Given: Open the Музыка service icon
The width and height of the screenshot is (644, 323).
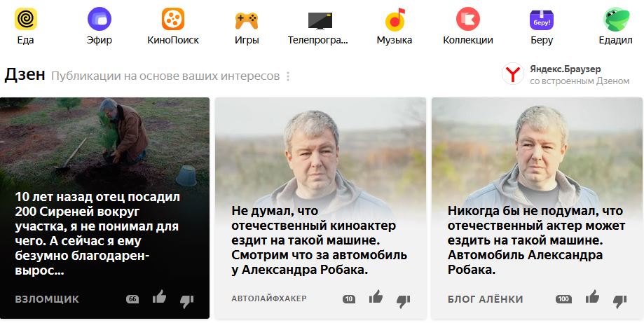Looking at the screenshot, I should (395, 20).
